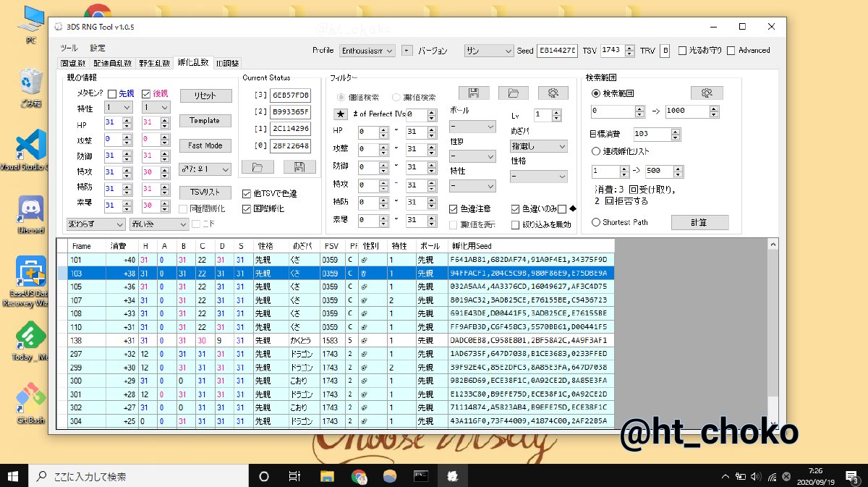Click the TSVリスト button
Image resolution: width=868 pixels, height=487 pixels.
tap(205, 192)
